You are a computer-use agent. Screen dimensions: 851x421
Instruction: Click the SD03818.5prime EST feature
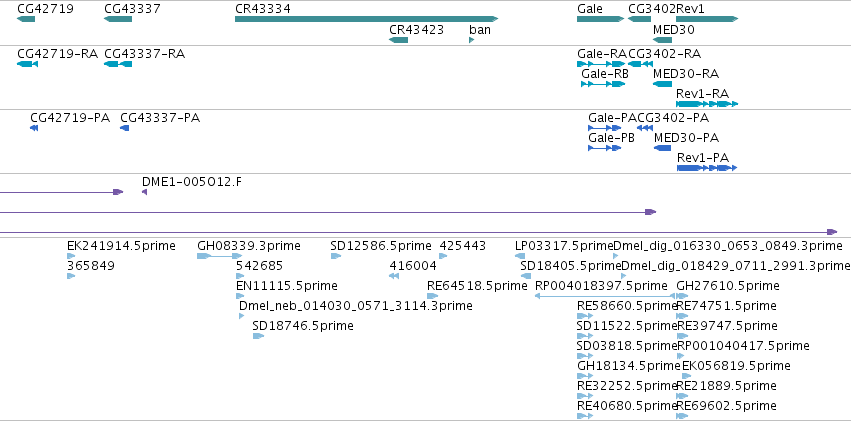[585, 356]
